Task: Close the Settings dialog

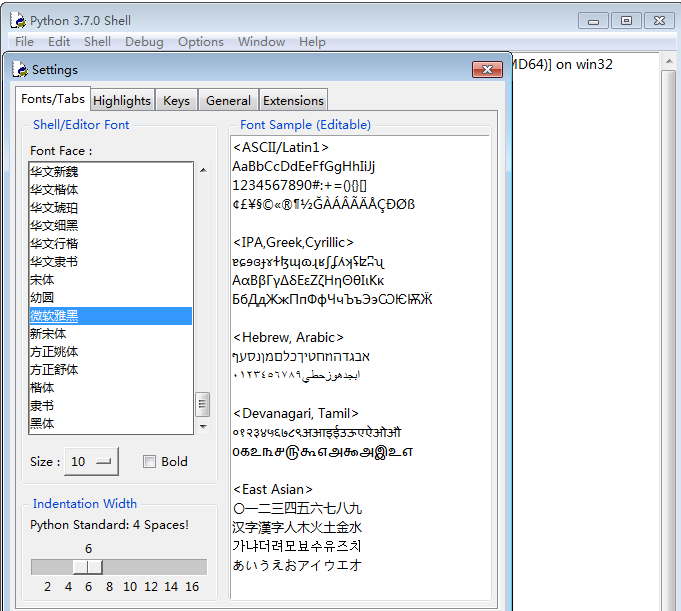Action: [487, 69]
